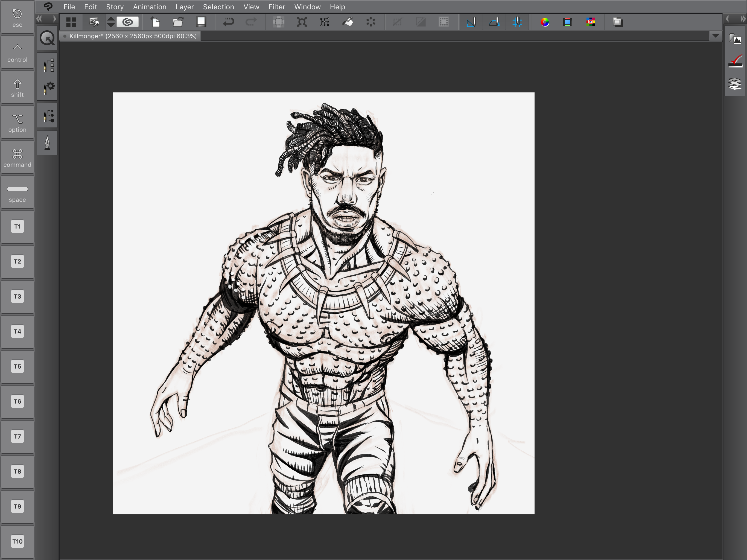Tap the T8 edge keyboard button
Viewport: 747px width, 560px height.
click(17, 472)
